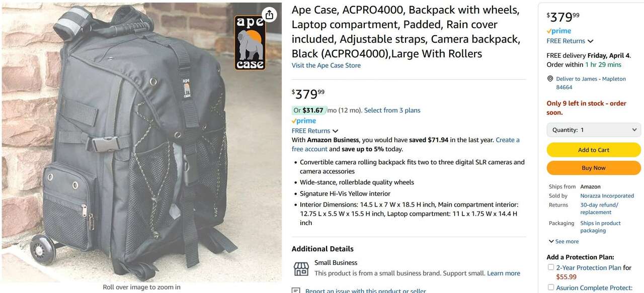Viewport: 644px width, 293px height.
Task: Click the report issue speech icon
Action: [x=296, y=290]
